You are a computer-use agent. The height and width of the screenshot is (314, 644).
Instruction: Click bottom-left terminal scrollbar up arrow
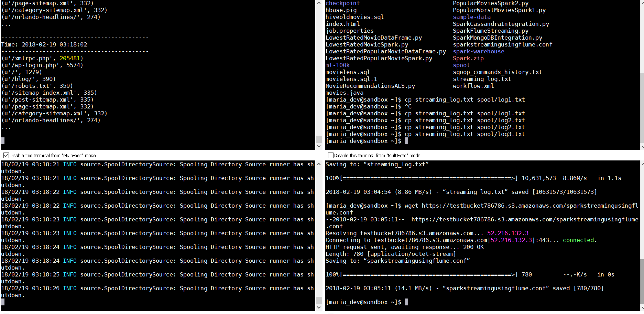[319, 164]
